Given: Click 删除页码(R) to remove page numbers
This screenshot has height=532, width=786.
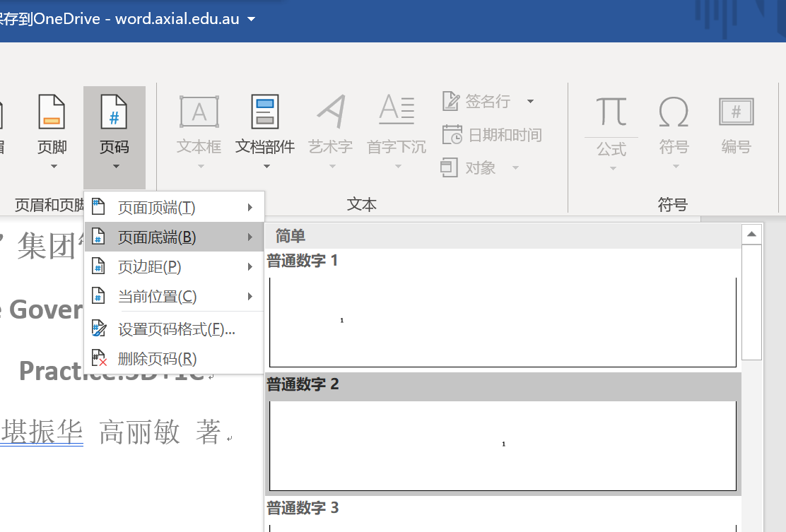Looking at the screenshot, I should coord(157,359).
